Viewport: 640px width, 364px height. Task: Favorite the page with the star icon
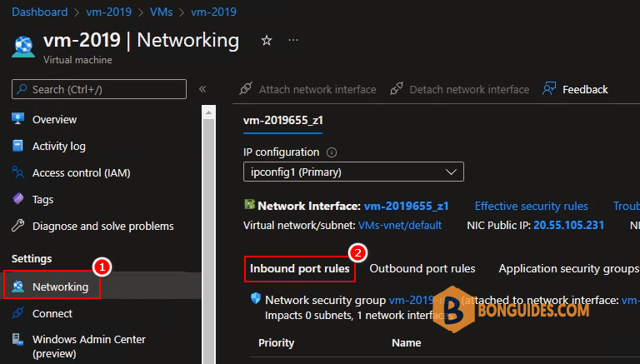(x=267, y=41)
